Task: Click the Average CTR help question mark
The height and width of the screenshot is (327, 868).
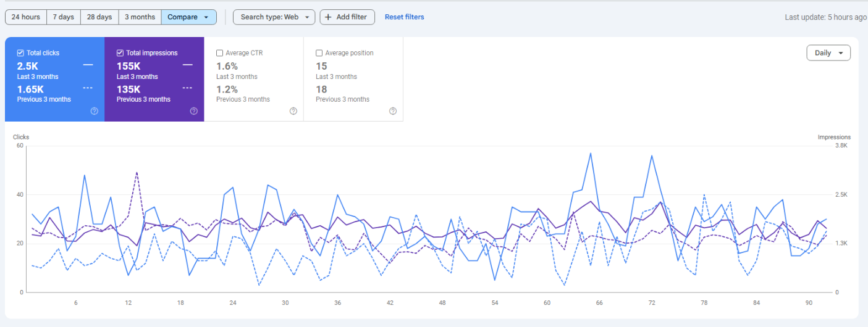Action: (x=293, y=111)
